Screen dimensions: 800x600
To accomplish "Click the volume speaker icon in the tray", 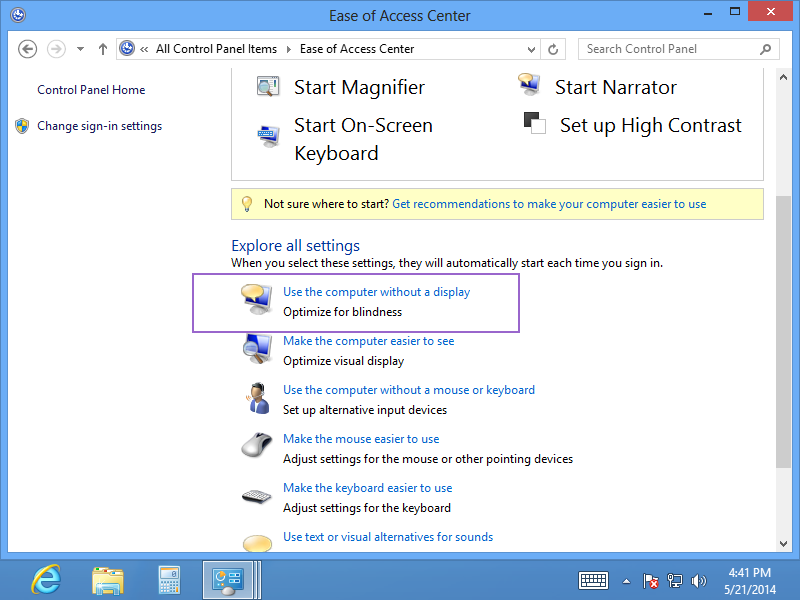I will [698, 581].
